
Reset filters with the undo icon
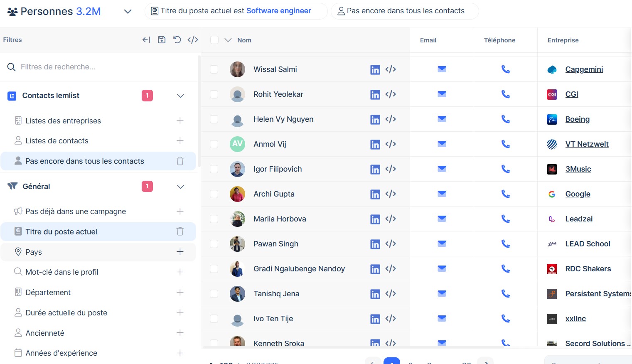coord(177,40)
